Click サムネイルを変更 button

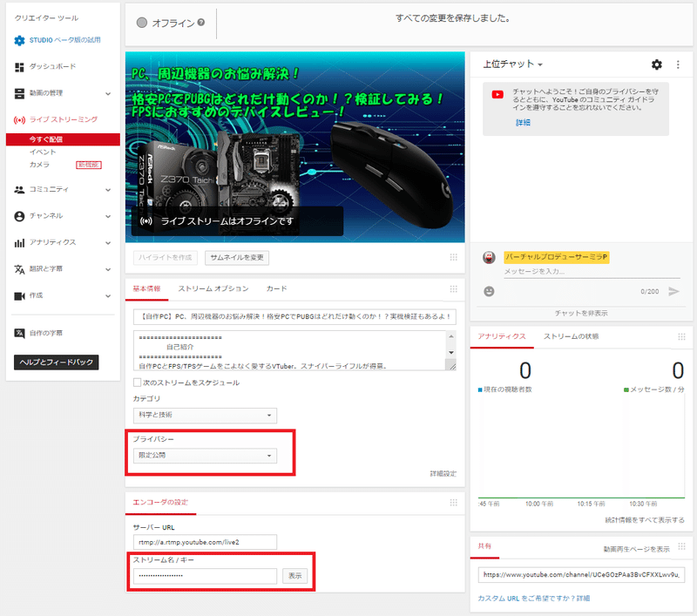[x=237, y=258]
